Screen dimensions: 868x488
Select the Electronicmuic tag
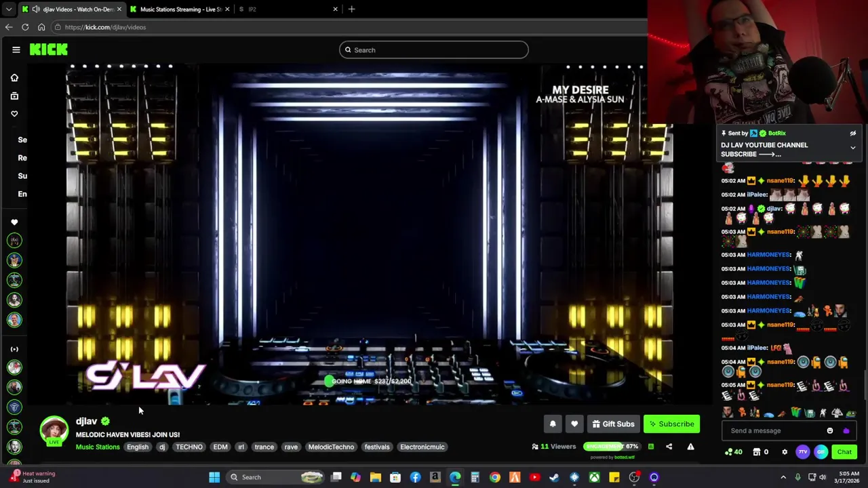point(422,447)
